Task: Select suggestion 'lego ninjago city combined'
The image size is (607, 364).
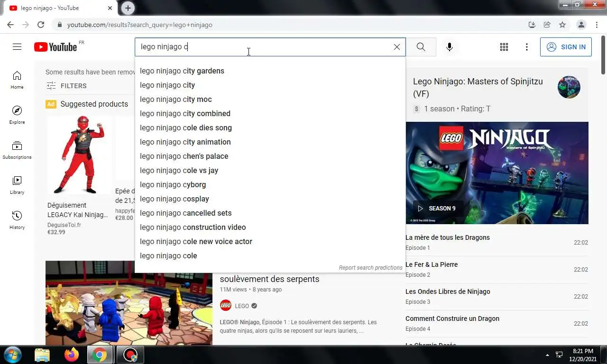Action: (270, 114)
